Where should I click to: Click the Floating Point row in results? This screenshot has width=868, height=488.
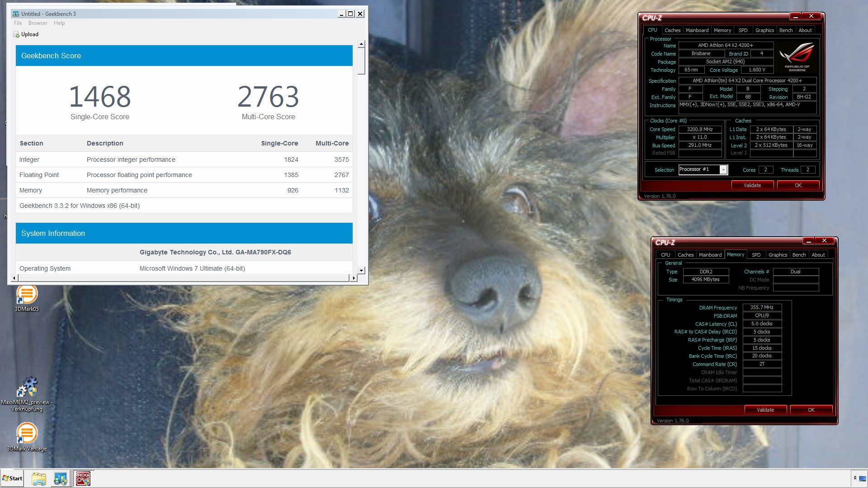point(184,175)
